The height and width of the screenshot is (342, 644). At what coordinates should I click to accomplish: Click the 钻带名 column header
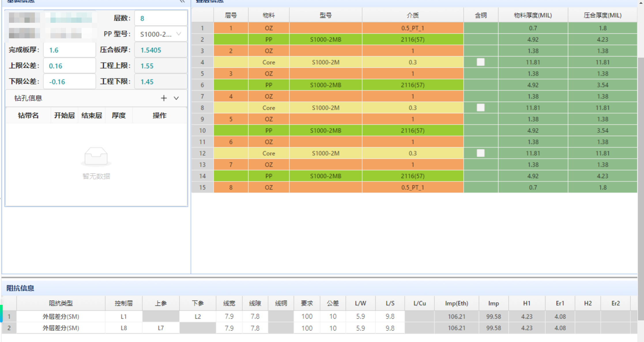click(x=28, y=116)
